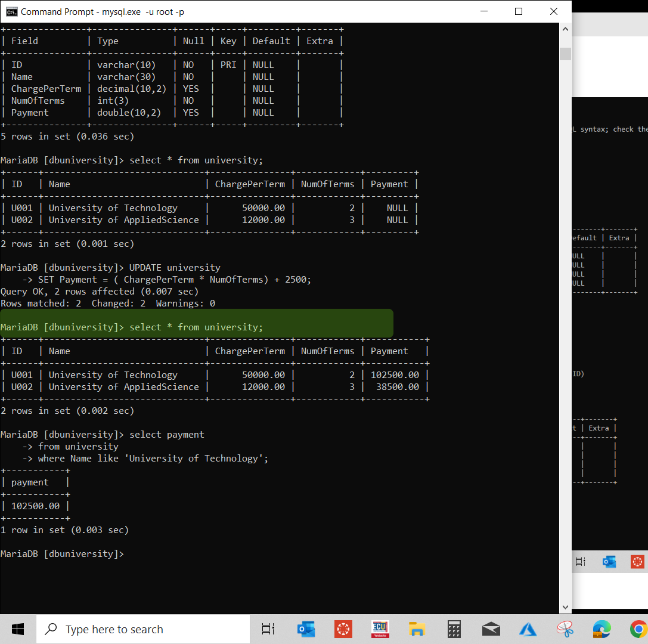This screenshot has height=644, width=648.
Task: Maximize the Command Prompt window
Action: (518, 11)
